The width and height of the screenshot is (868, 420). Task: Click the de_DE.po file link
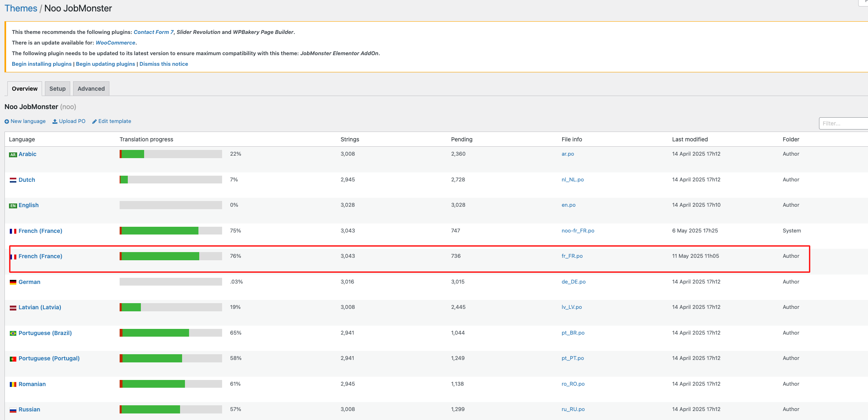point(574,282)
